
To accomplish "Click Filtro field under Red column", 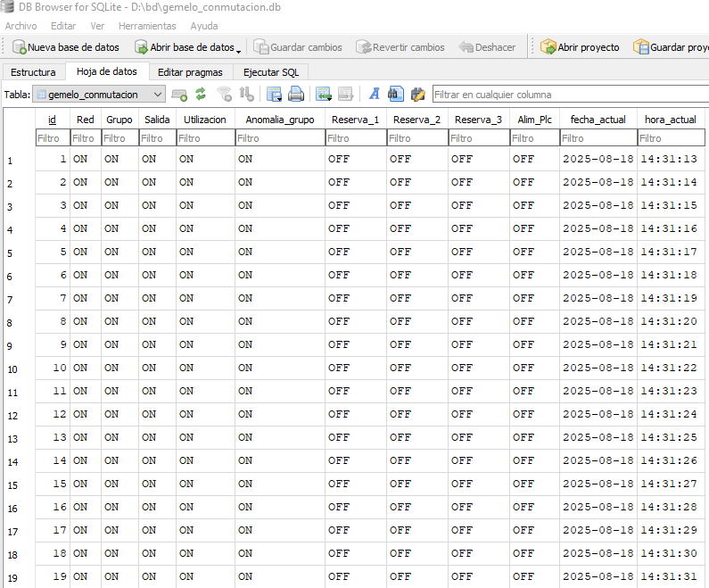I will 86,138.
